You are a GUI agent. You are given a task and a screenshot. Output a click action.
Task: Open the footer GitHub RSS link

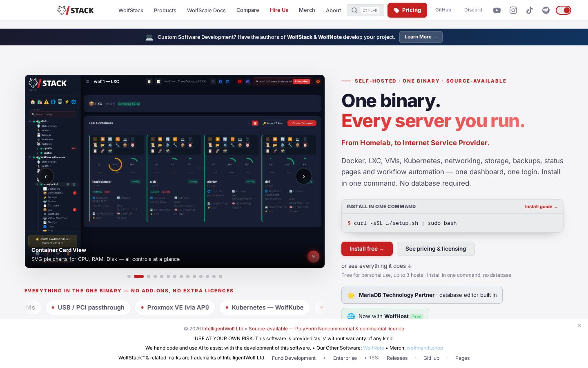[x=431, y=358]
